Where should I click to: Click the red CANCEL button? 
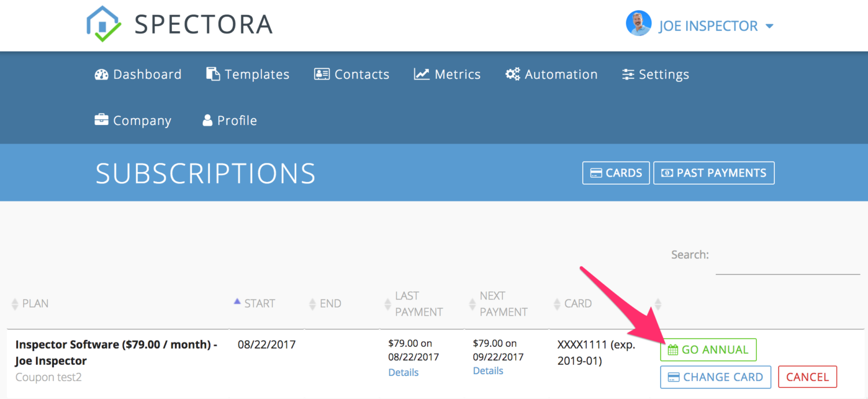click(x=808, y=377)
